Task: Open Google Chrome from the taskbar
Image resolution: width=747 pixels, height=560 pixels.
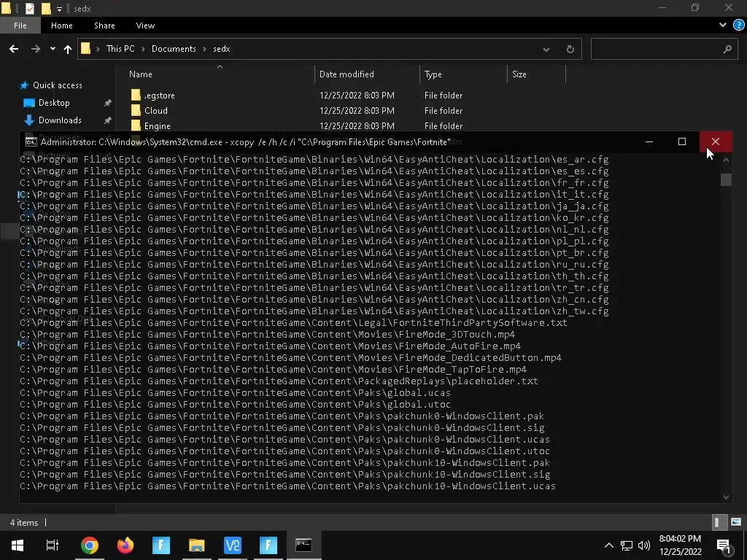Action: pos(89,545)
